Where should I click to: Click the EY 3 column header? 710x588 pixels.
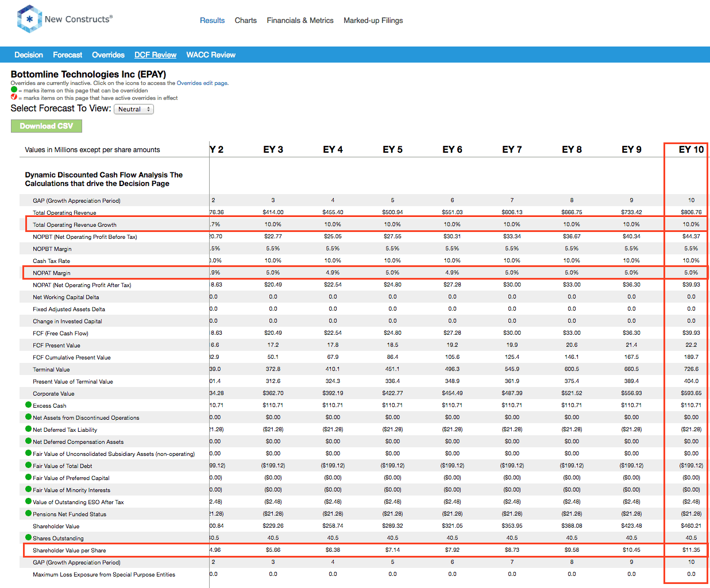[x=273, y=149]
